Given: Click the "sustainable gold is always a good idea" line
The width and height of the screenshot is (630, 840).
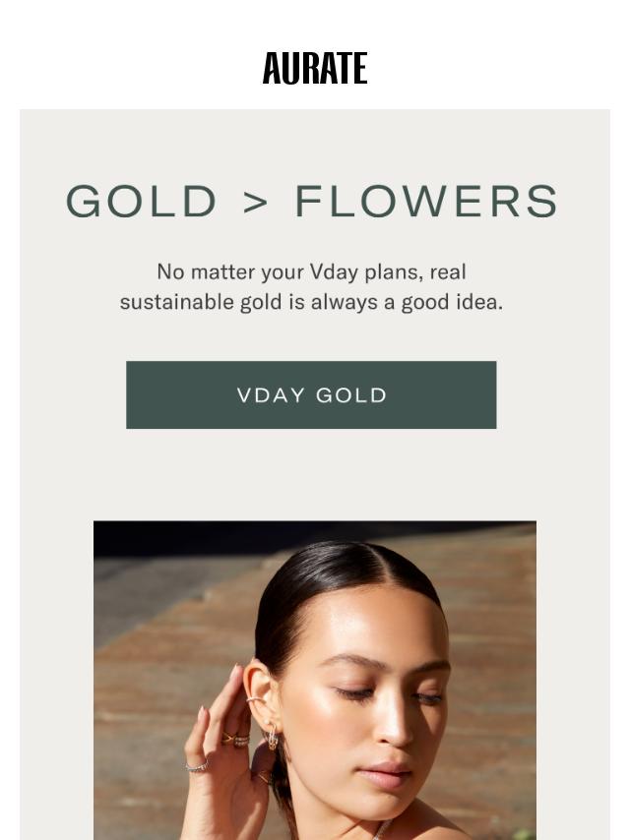Looking at the screenshot, I should (x=311, y=302).
